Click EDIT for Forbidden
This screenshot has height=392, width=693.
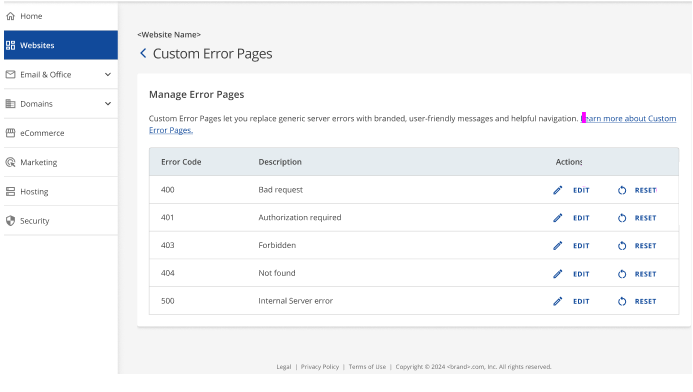[x=581, y=246]
